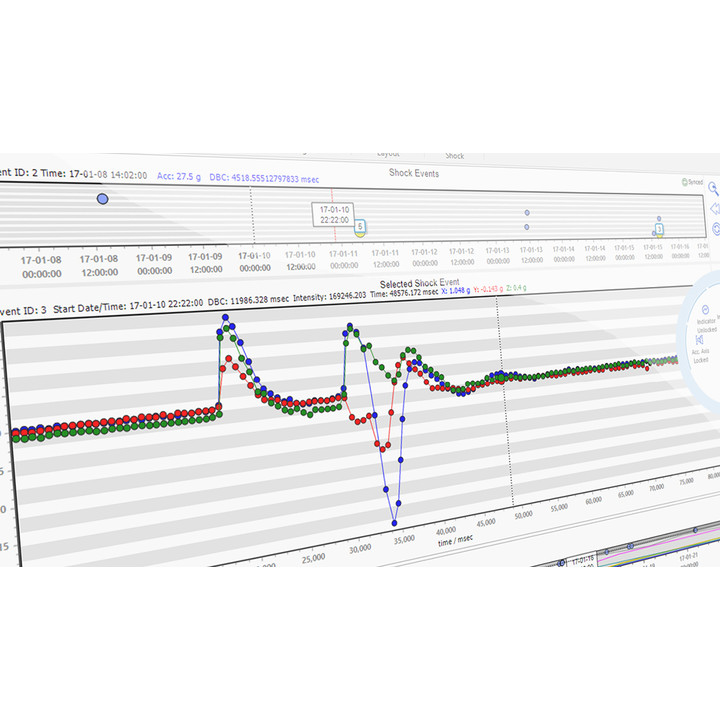Click the Acc: 27.5 g value label
Viewport: 720px width, 720px height.
[x=178, y=176]
